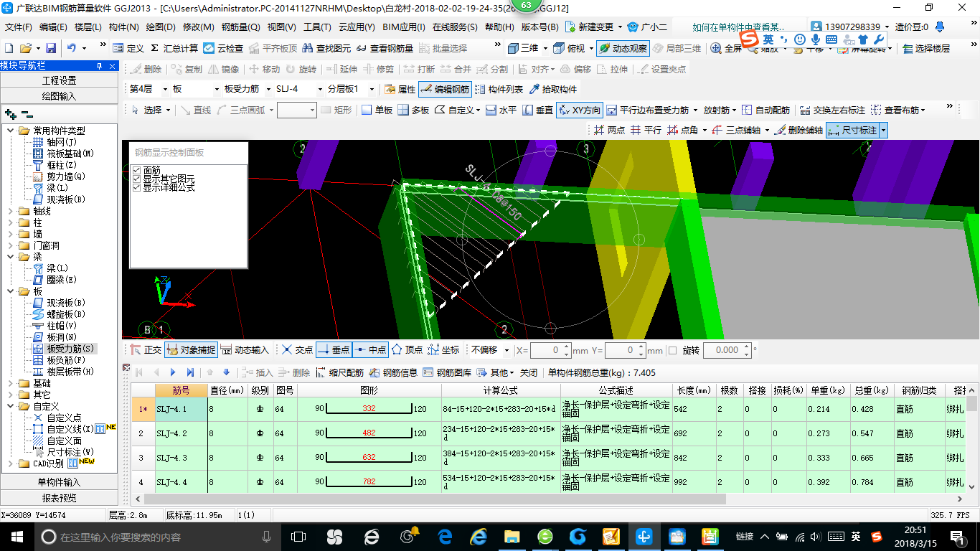
Task: Click the 工程设置 button
Action: (59, 80)
